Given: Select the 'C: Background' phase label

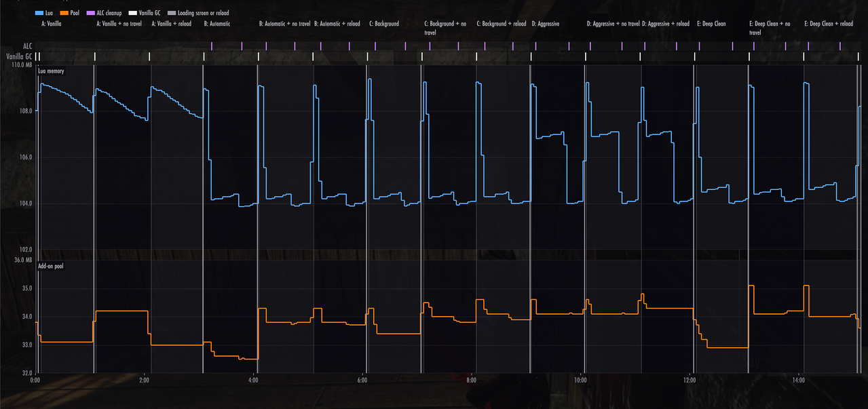Looking at the screenshot, I should tap(384, 24).
